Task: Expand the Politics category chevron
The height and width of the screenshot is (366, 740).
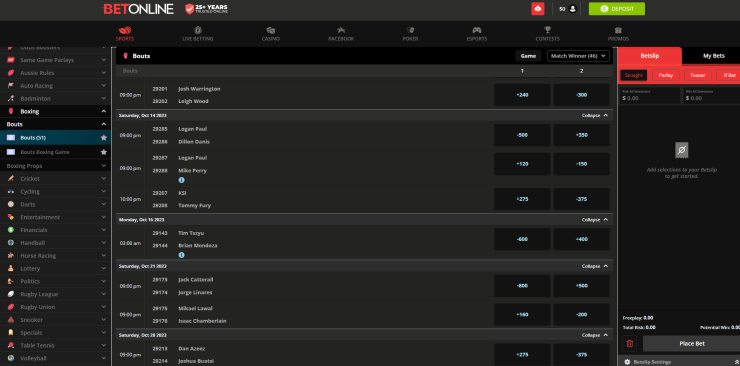Action: 103,282
